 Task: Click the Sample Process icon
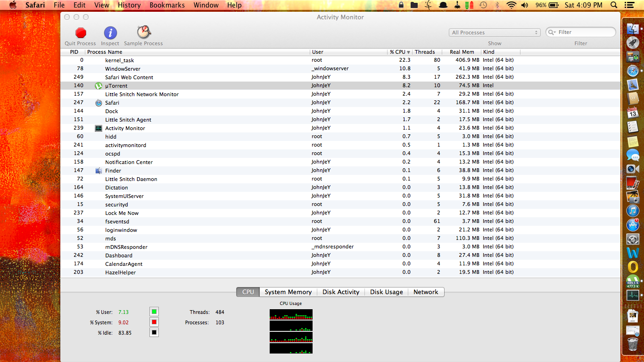point(144,32)
